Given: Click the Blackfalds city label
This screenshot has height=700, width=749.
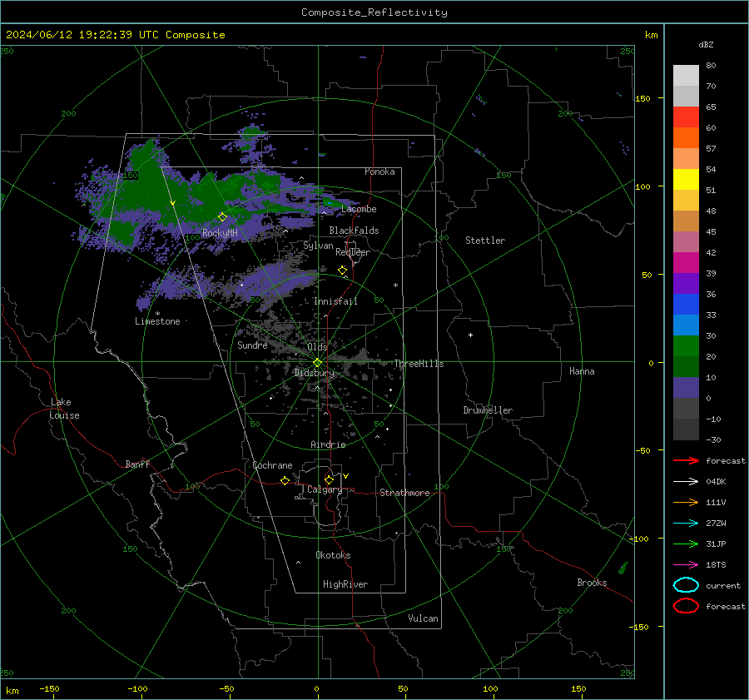Looking at the screenshot, I should click(354, 231).
